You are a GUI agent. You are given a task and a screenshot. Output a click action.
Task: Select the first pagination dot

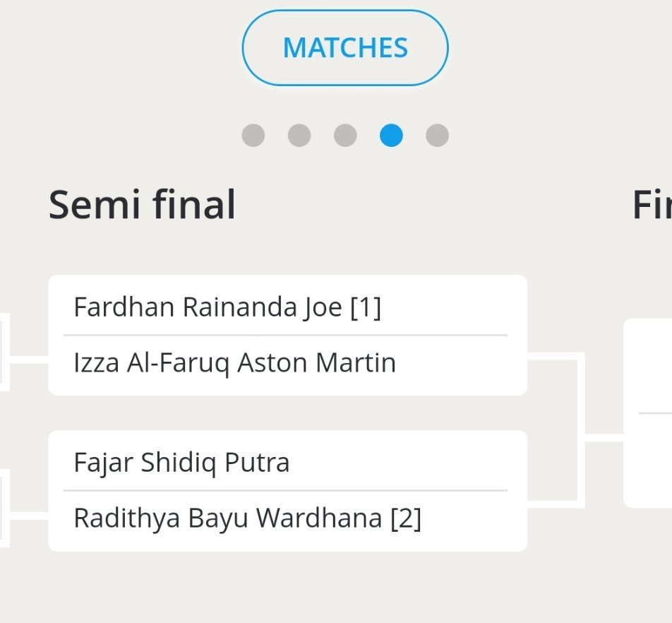pyautogui.click(x=253, y=135)
